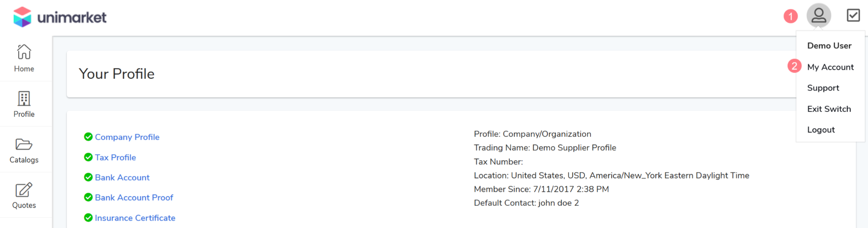The width and height of the screenshot is (868, 228).
Task: Open the Company Profile link
Action: click(x=127, y=137)
